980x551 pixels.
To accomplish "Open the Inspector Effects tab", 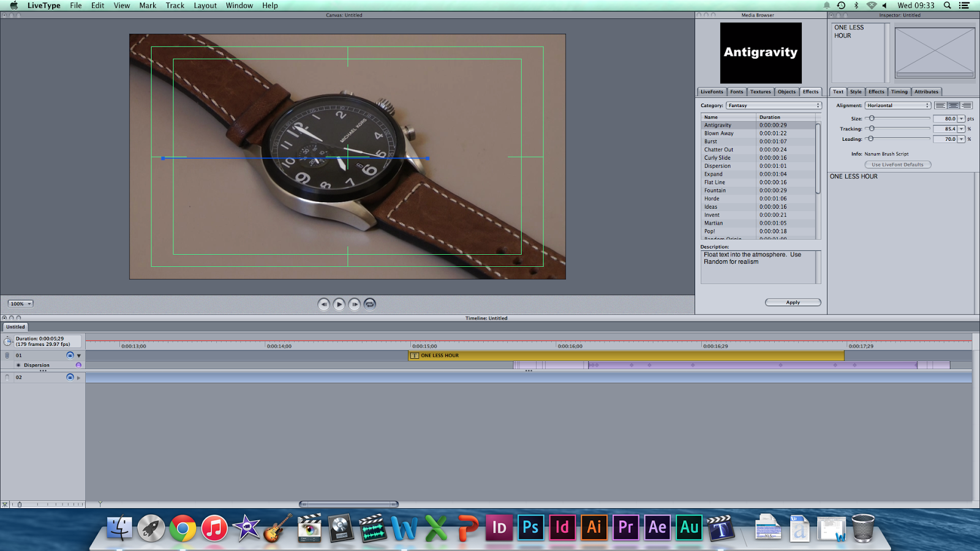I will (x=876, y=92).
